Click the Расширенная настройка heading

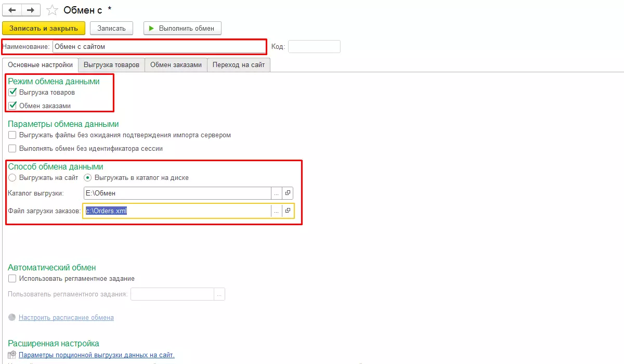pyautogui.click(x=54, y=343)
